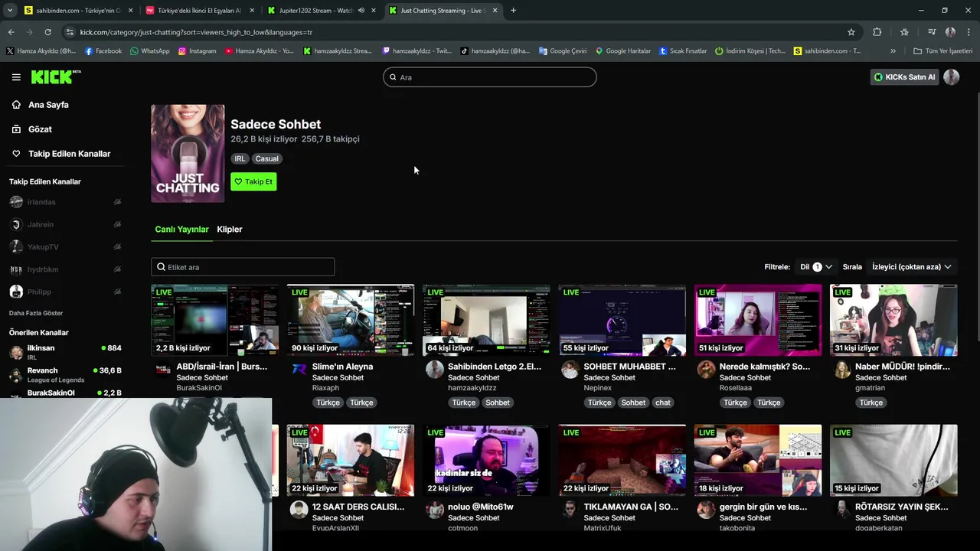The height and width of the screenshot is (551, 980).
Task: Open the hydrbkm followed channel
Action: [42, 269]
